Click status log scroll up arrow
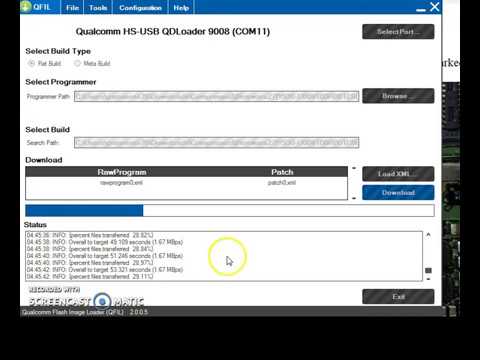 point(428,235)
